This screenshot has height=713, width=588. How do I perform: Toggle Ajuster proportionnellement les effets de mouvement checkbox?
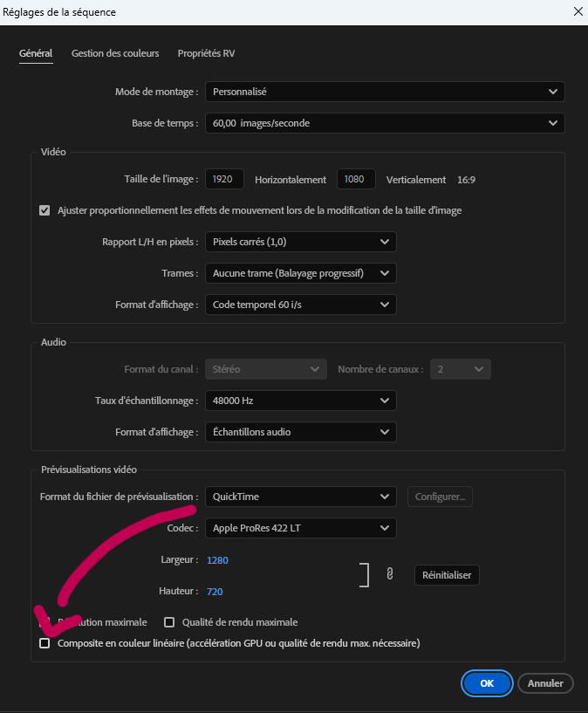point(44,210)
